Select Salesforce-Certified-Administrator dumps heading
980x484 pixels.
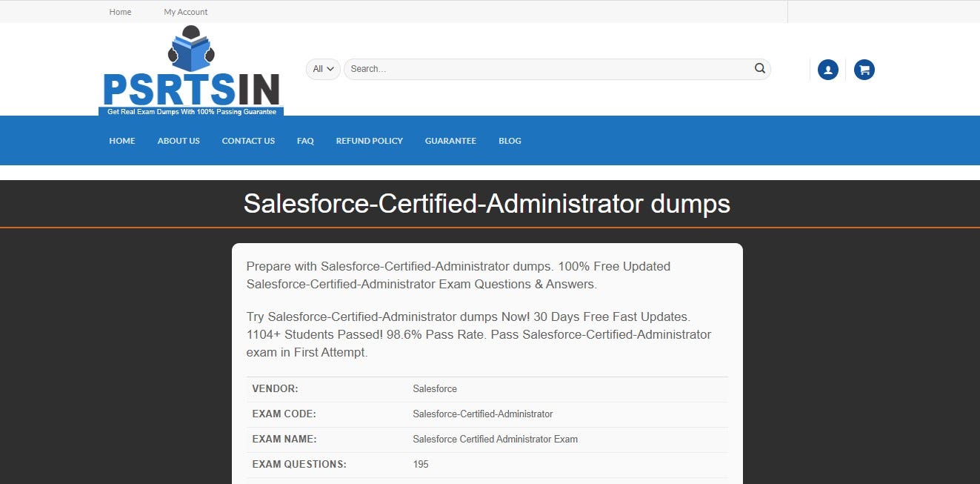487,204
